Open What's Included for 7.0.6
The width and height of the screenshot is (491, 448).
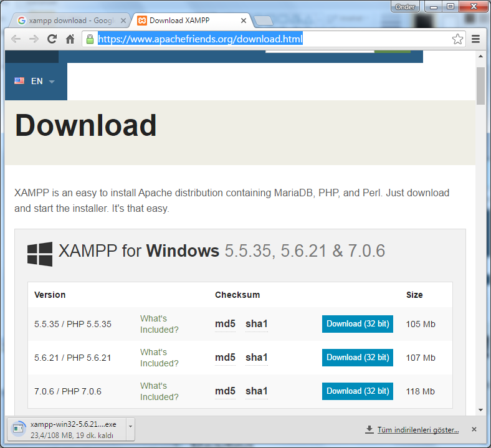click(159, 391)
